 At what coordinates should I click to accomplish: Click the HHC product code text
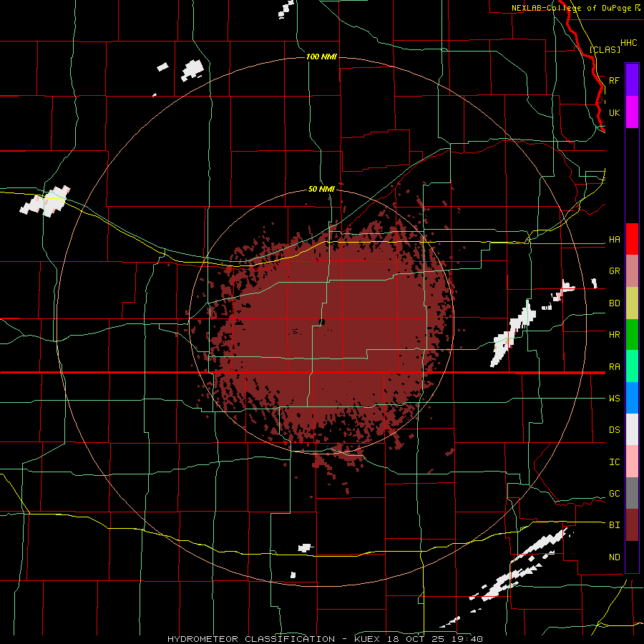coord(628,43)
